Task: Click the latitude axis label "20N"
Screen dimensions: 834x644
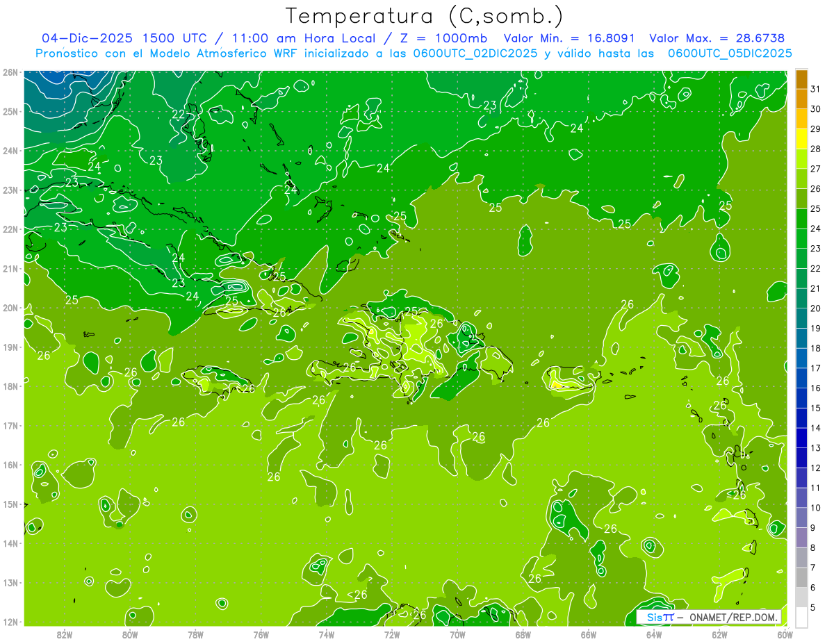Action: click(x=10, y=308)
